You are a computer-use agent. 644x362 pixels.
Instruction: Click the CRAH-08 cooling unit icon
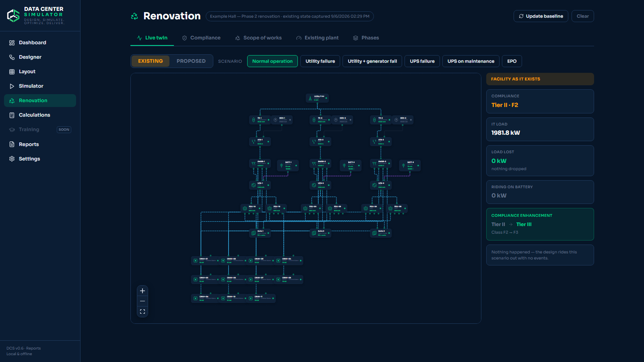coord(278,280)
